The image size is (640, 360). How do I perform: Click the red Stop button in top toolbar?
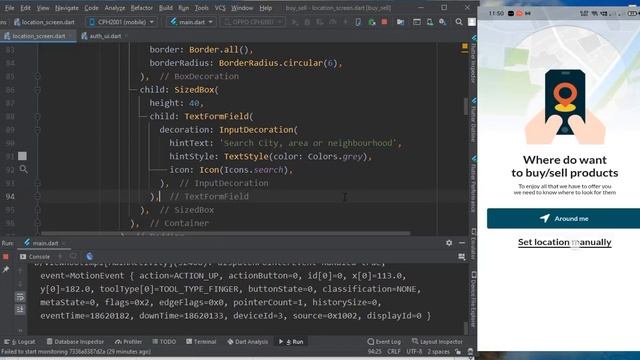(x=384, y=22)
